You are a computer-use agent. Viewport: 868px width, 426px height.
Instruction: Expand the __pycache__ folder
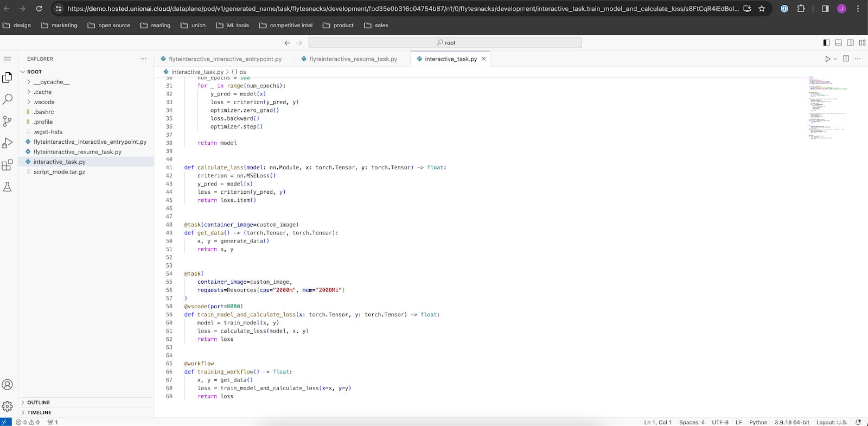(86, 82)
